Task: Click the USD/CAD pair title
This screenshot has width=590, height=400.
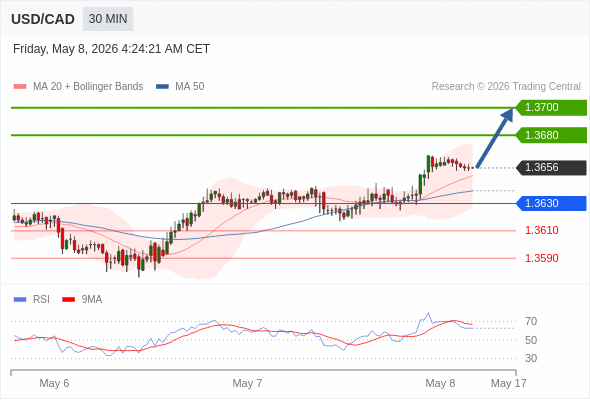Action: click(43, 19)
